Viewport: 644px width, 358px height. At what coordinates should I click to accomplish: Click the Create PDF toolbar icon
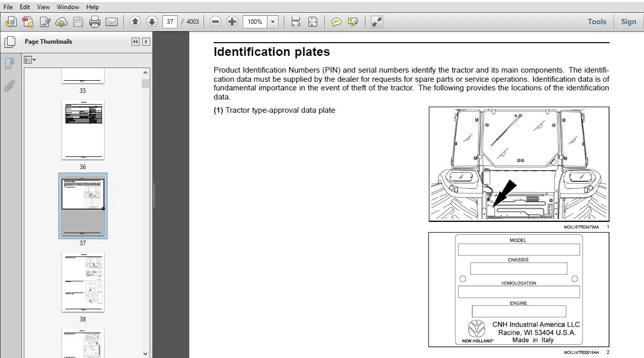pos(28,22)
